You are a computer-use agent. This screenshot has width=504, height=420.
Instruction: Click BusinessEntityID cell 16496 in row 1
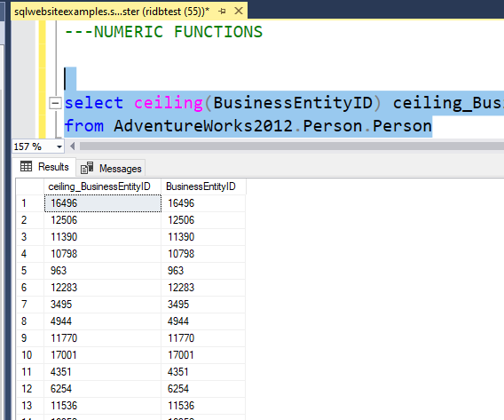203,203
